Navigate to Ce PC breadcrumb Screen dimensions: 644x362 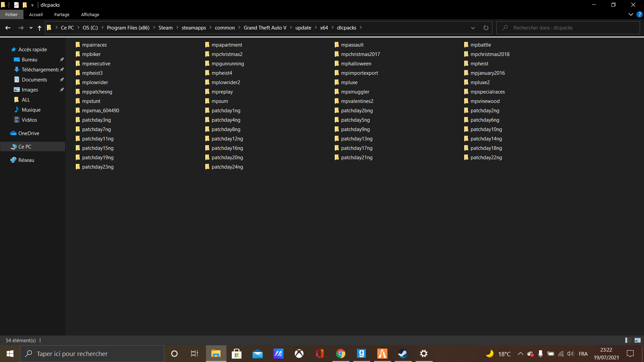click(67, 28)
